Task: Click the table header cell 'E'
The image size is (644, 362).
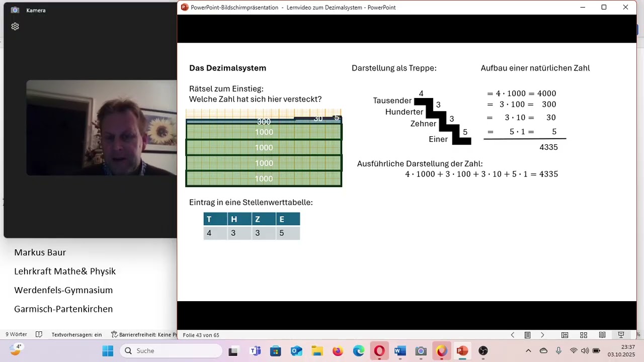Action: (x=288, y=219)
